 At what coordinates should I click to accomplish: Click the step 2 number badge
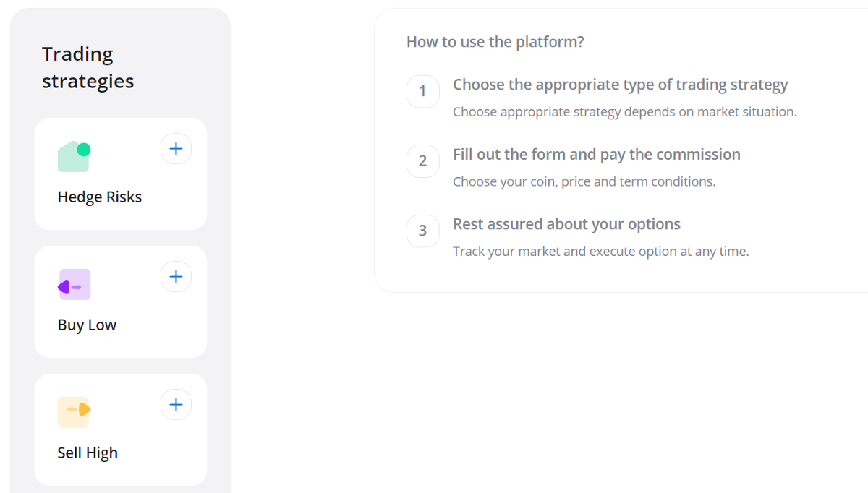pos(423,161)
